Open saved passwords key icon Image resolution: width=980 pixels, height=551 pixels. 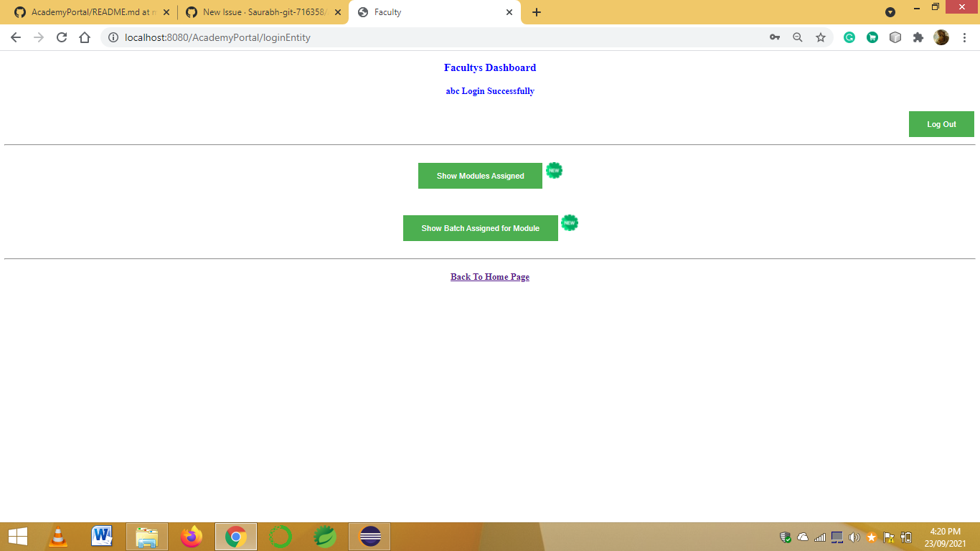775,37
